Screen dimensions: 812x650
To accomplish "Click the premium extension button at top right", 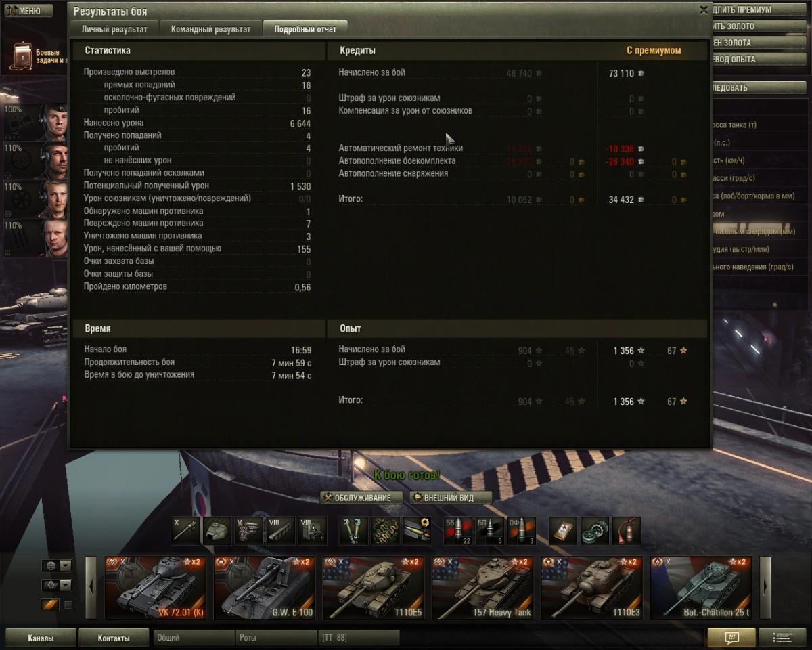I will pyautogui.click(x=761, y=10).
